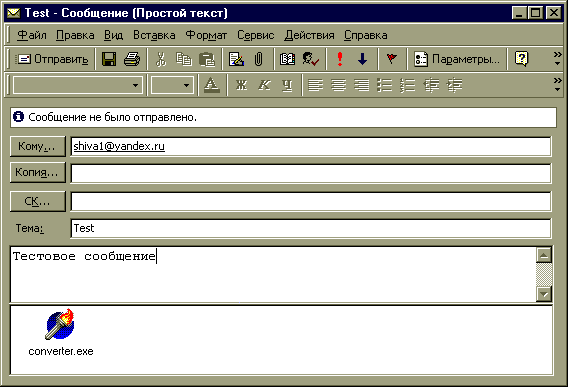This screenshot has height=387, width=568.
Task: Set low importance with blue down arrow
Action: pyautogui.click(x=363, y=59)
